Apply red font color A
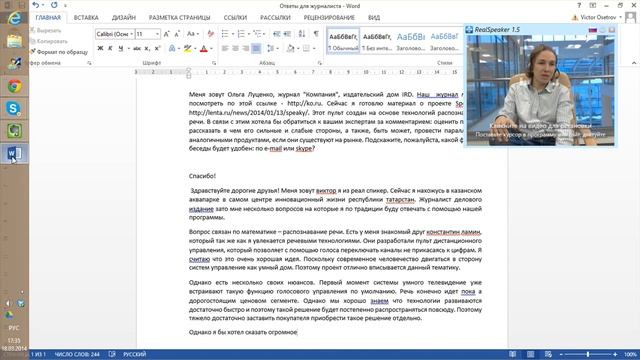 [204, 49]
